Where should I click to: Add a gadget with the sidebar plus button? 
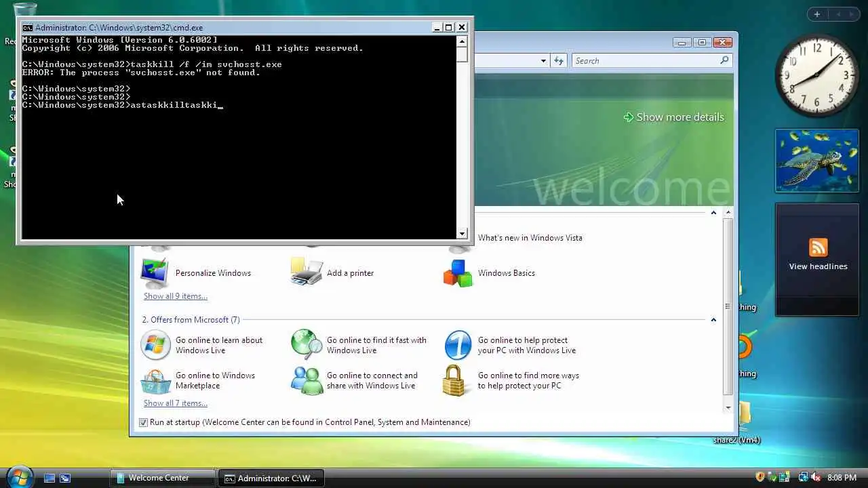(x=817, y=14)
